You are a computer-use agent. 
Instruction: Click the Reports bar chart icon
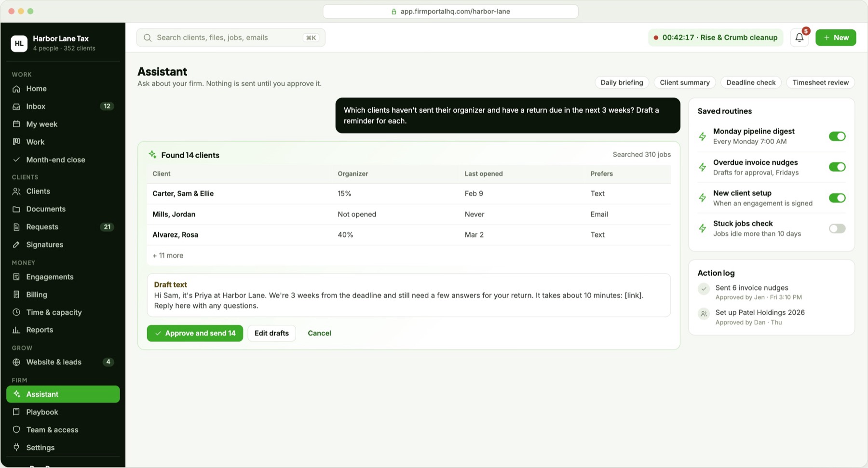(x=16, y=330)
